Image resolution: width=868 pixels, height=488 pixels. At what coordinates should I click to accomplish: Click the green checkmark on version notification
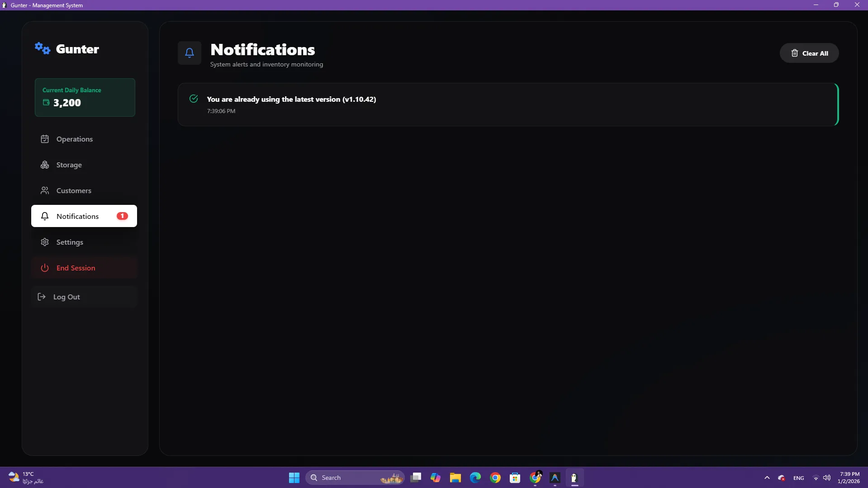click(x=194, y=99)
